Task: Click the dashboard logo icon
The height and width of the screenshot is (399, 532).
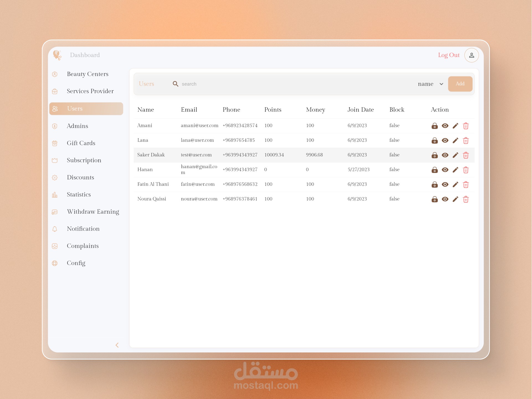Action: click(57, 55)
